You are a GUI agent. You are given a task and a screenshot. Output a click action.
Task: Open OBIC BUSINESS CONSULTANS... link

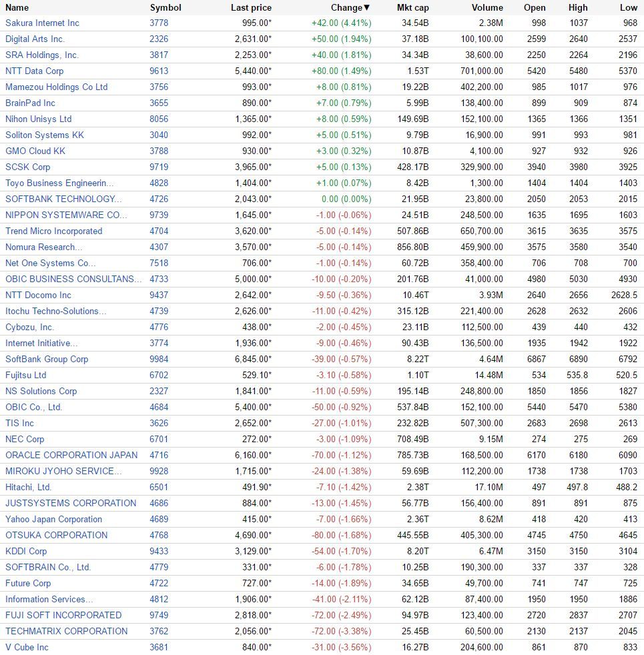(x=73, y=279)
